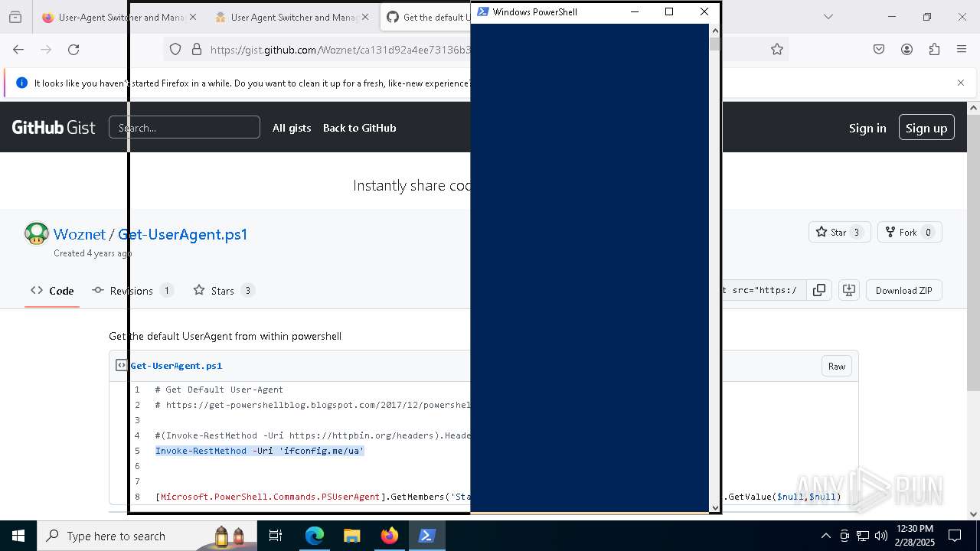The height and width of the screenshot is (551, 980).
Task: Open the Firefox tab list icon
Action: click(15, 17)
